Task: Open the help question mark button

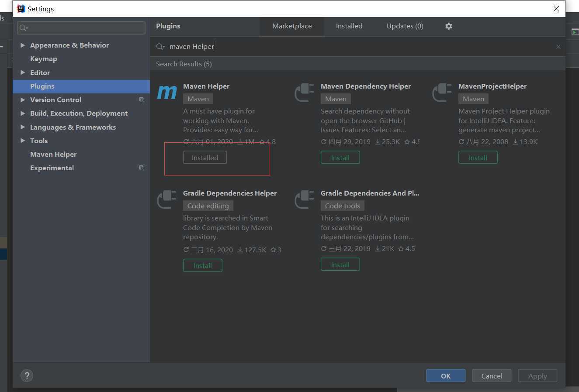Action: [x=27, y=375]
